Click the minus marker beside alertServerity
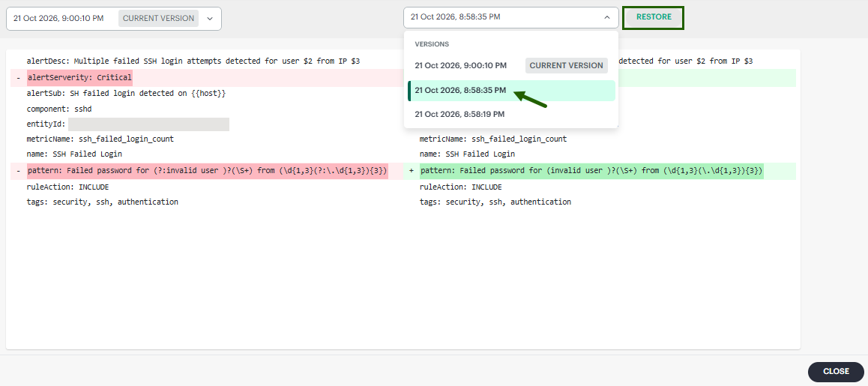This screenshot has height=386, width=868. coord(18,78)
